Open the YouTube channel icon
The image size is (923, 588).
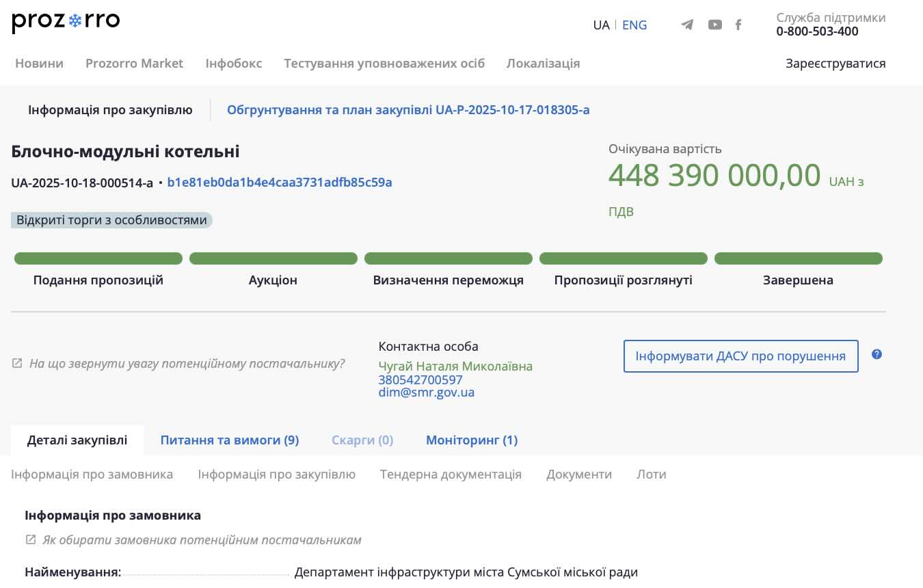pos(714,25)
